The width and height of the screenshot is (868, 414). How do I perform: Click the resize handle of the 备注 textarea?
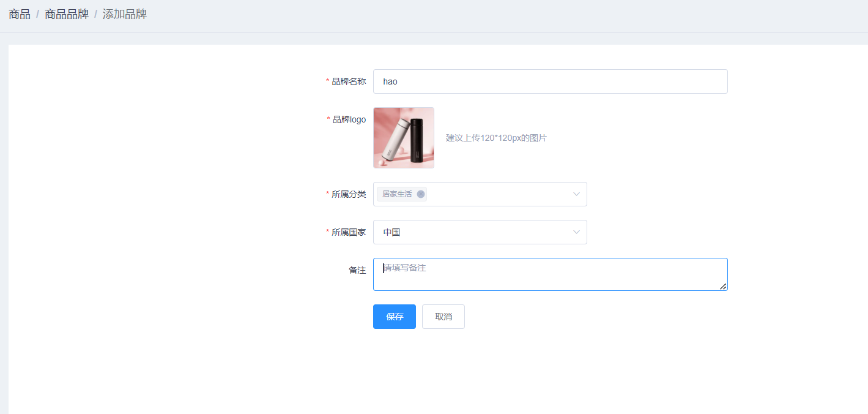point(723,286)
